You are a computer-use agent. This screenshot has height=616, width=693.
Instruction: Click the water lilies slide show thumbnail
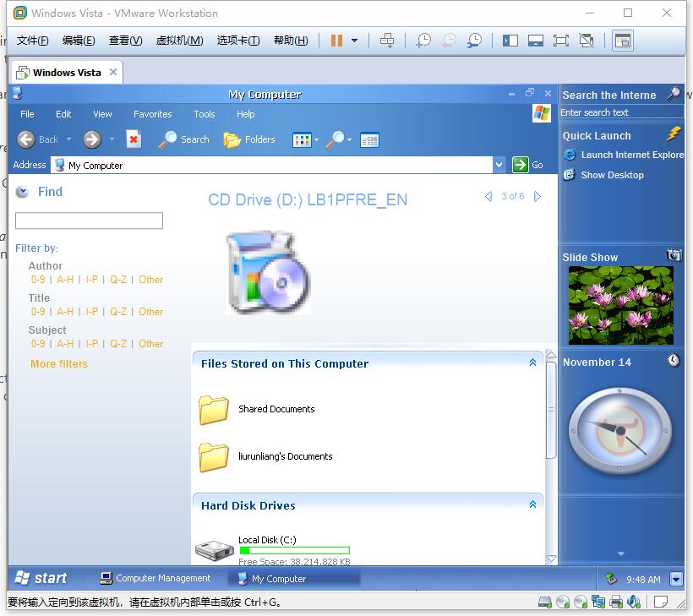pyautogui.click(x=620, y=305)
